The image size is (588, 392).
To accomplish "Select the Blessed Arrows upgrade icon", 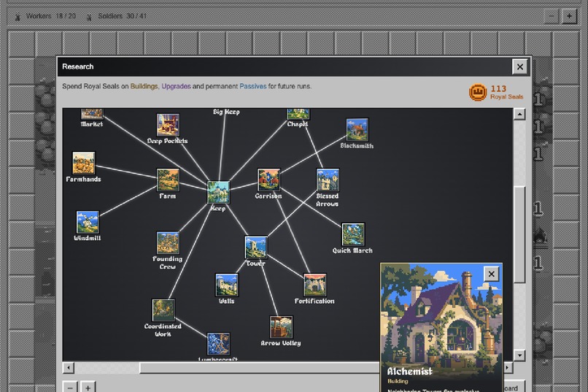I will pos(328,180).
